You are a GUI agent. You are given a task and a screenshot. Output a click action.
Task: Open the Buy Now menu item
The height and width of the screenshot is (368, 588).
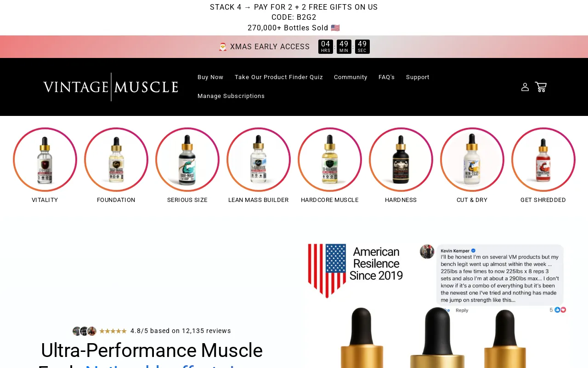(210, 77)
